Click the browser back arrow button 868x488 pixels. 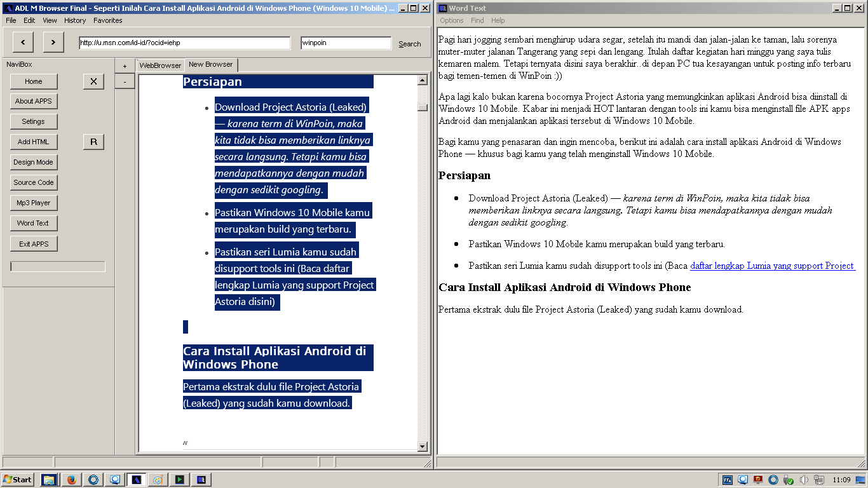point(23,43)
